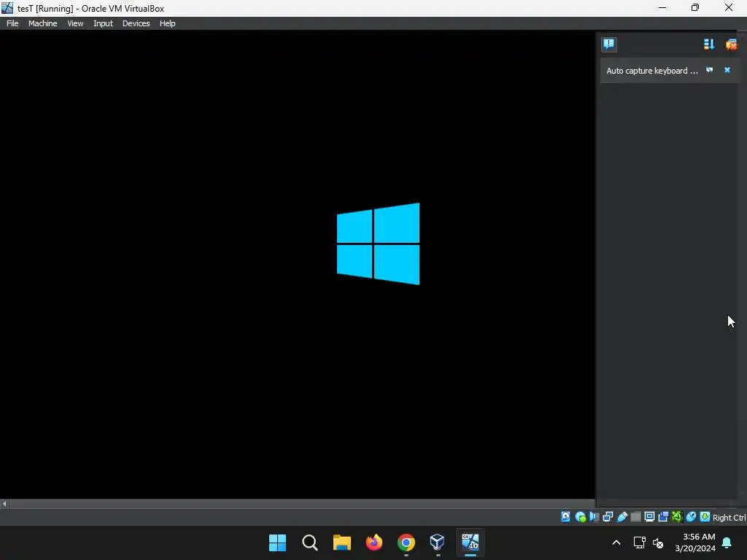Open the Devices menu

coord(136,23)
